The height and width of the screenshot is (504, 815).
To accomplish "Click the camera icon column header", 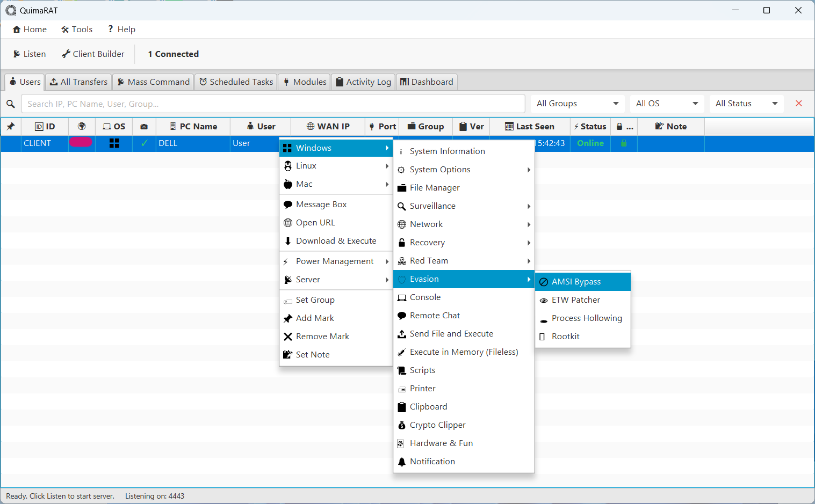I will [144, 127].
